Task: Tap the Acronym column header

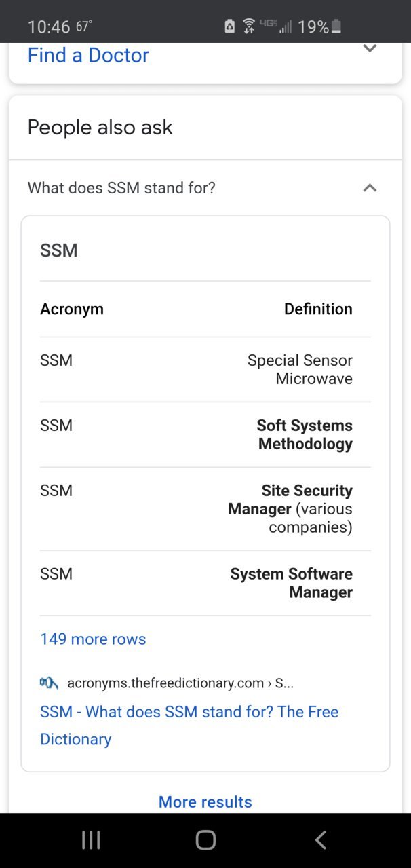Action: pyautogui.click(x=72, y=309)
